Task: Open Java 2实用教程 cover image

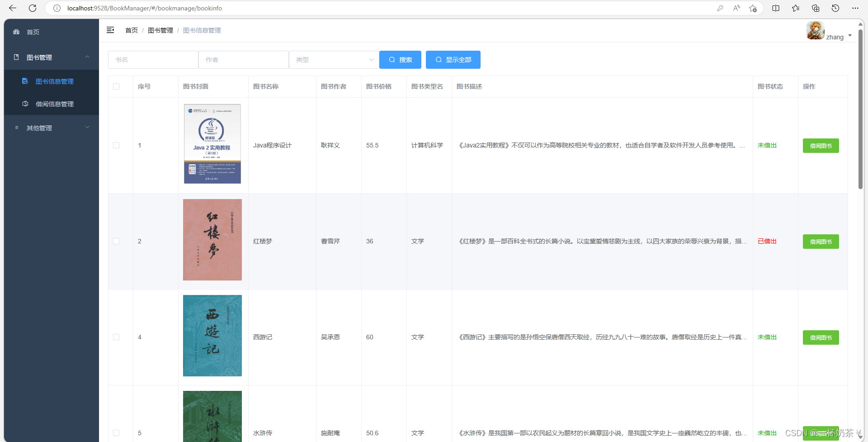Action: pos(212,144)
